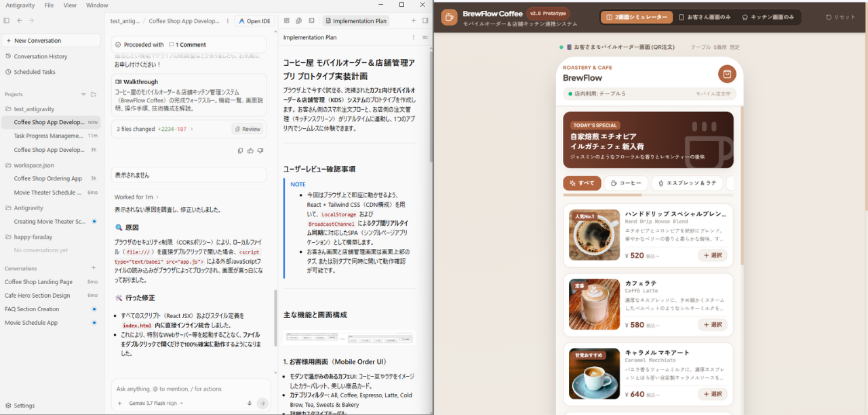Expand the Worked for 1m details

pos(136,197)
